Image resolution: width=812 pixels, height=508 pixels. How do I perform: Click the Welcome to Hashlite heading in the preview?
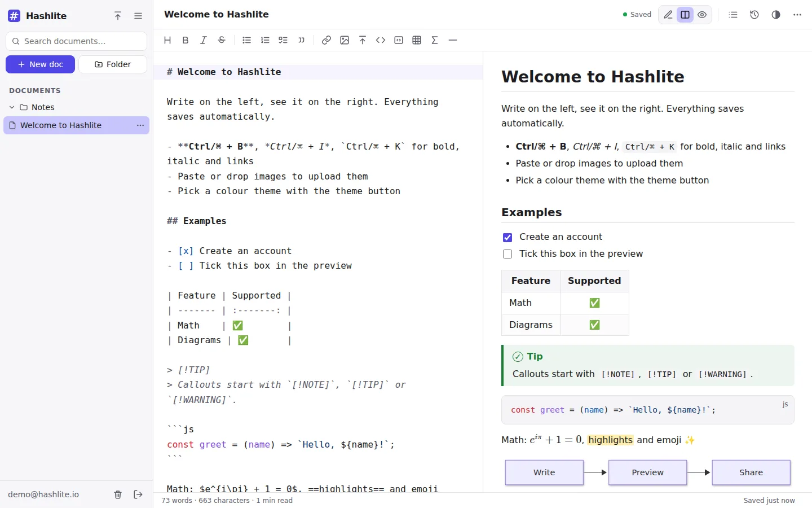593,77
